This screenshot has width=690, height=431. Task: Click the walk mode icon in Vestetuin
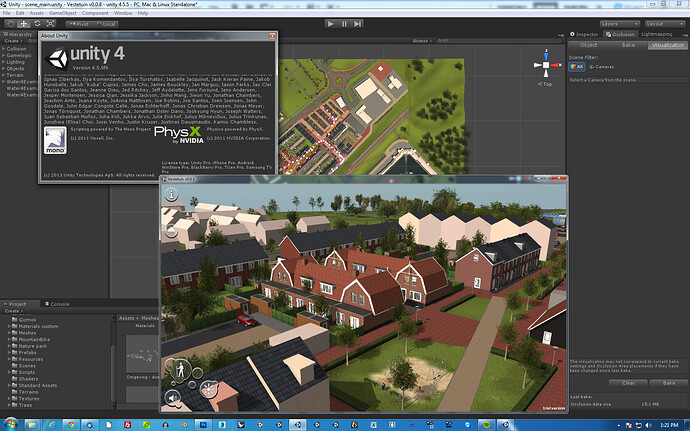tap(180, 369)
